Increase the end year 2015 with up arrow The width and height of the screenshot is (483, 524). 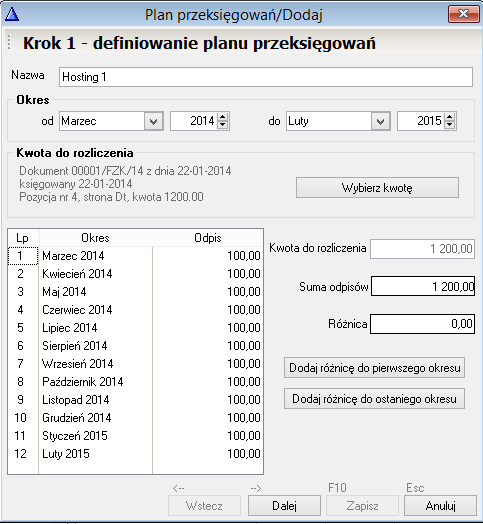450,117
